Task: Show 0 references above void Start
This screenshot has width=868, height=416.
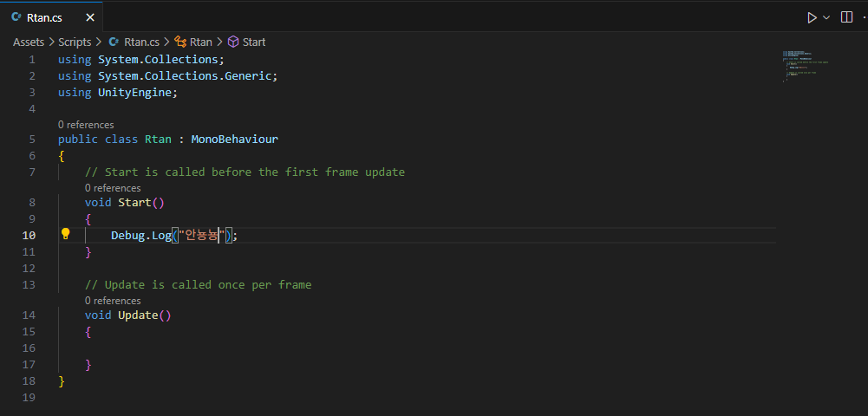Action: click(x=113, y=188)
